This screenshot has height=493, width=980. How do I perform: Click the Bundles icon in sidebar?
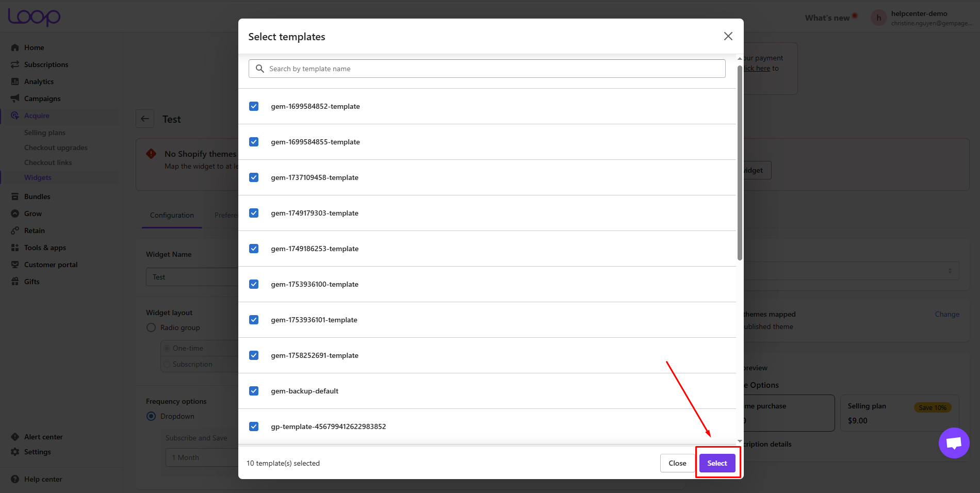tap(15, 196)
